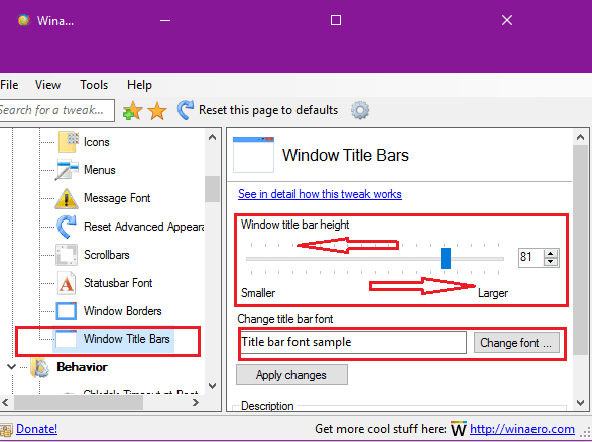Viewport: 592px width, 442px height.
Task: Minimize the Winaero window
Action: tap(165, 20)
